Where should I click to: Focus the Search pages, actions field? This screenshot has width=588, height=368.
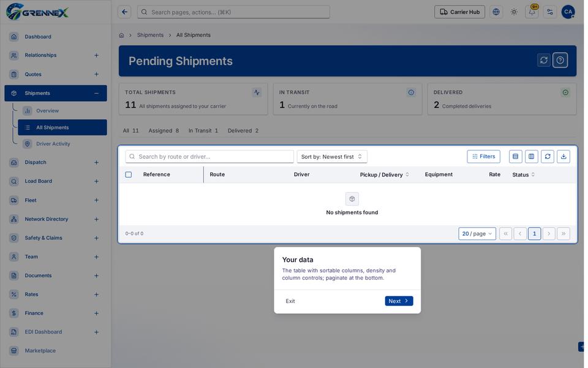[x=233, y=12]
